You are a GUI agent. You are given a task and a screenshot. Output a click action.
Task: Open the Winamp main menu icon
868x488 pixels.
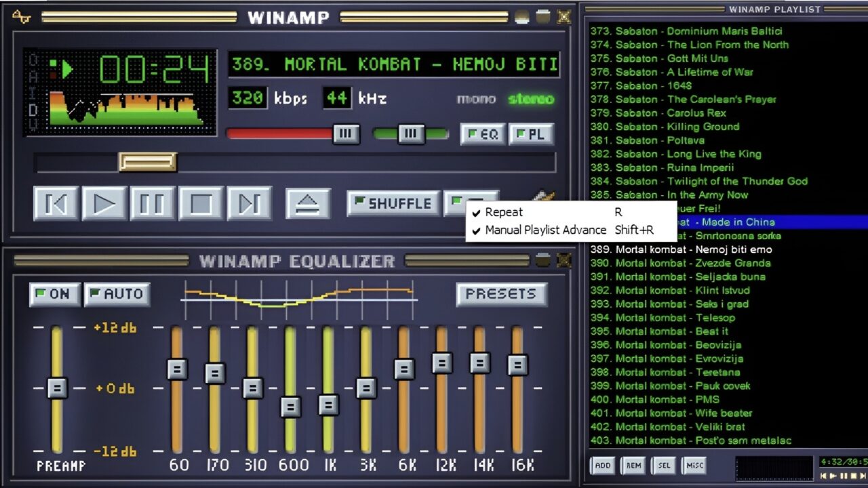[x=22, y=17]
